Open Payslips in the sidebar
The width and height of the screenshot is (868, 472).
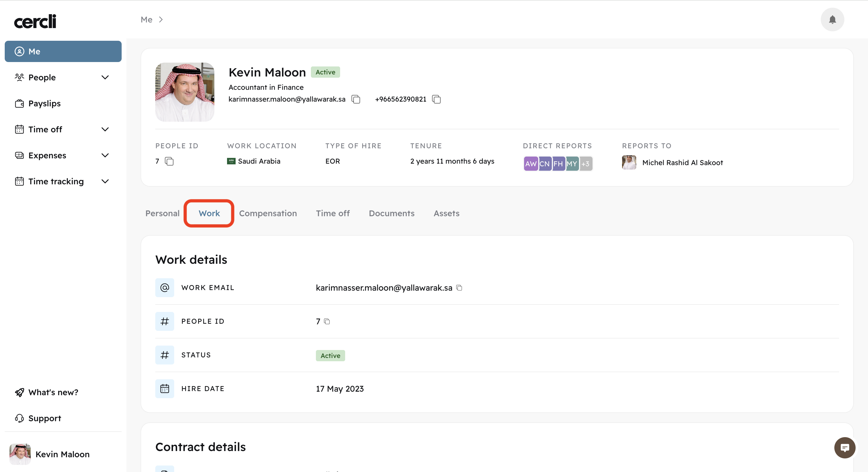45,103
